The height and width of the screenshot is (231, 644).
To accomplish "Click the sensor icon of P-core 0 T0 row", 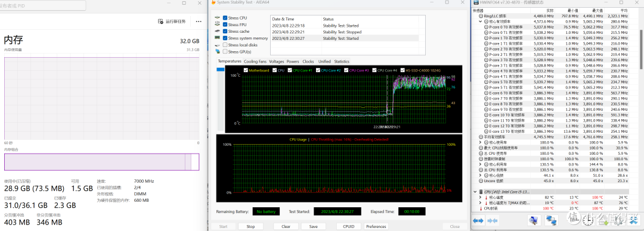I will point(487,27).
